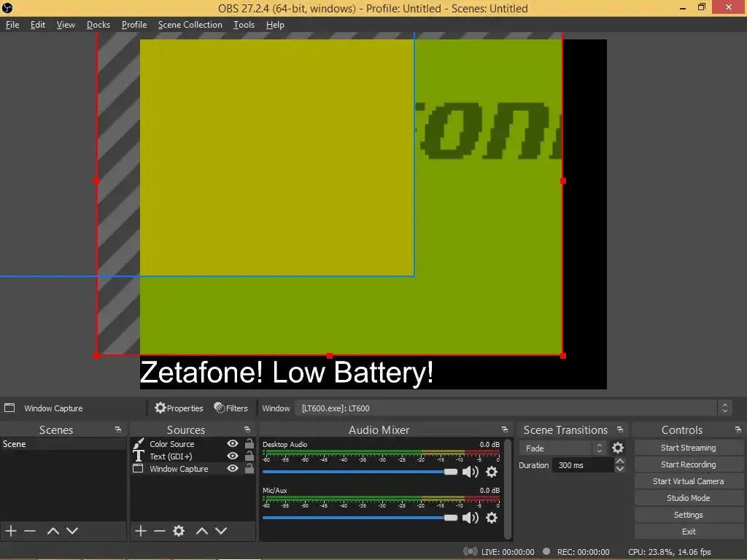The height and width of the screenshot is (560, 747).
Task: Click the Audio Mixer vertical scrollbar
Action: tap(508, 488)
